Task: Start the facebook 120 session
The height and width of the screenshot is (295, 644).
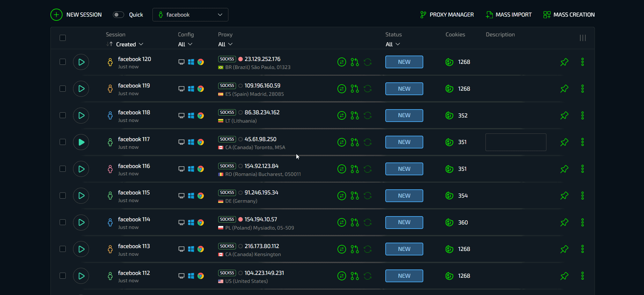Action: pyautogui.click(x=81, y=62)
